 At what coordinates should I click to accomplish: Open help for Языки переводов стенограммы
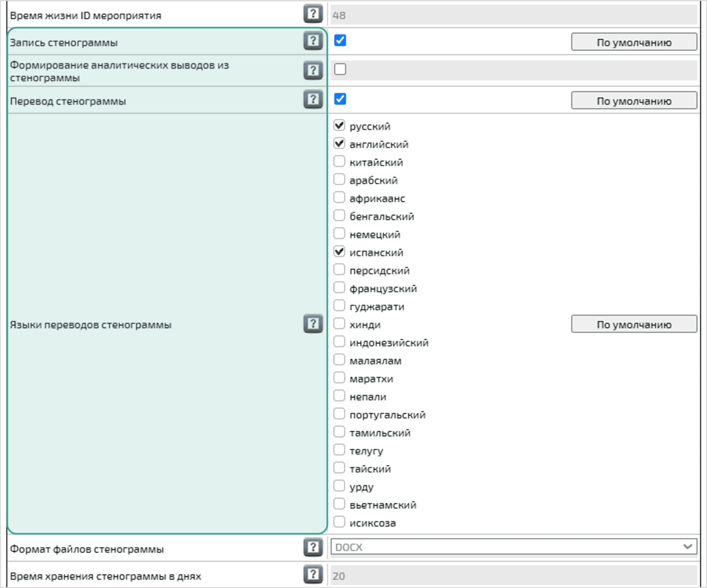313,323
